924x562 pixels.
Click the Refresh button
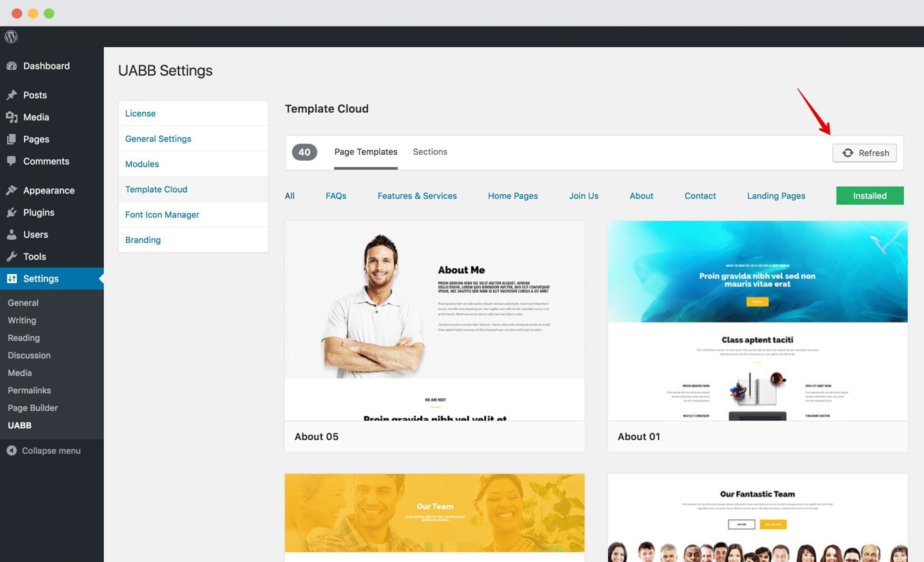tap(864, 152)
